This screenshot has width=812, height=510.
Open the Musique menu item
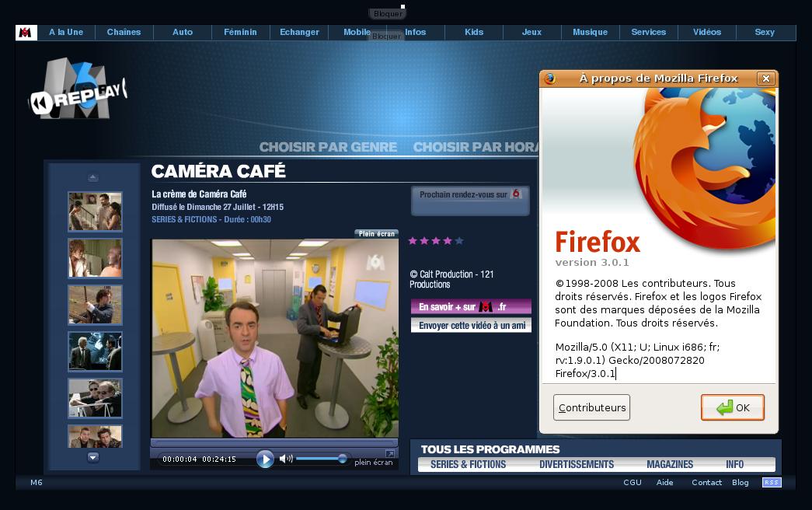[591, 32]
